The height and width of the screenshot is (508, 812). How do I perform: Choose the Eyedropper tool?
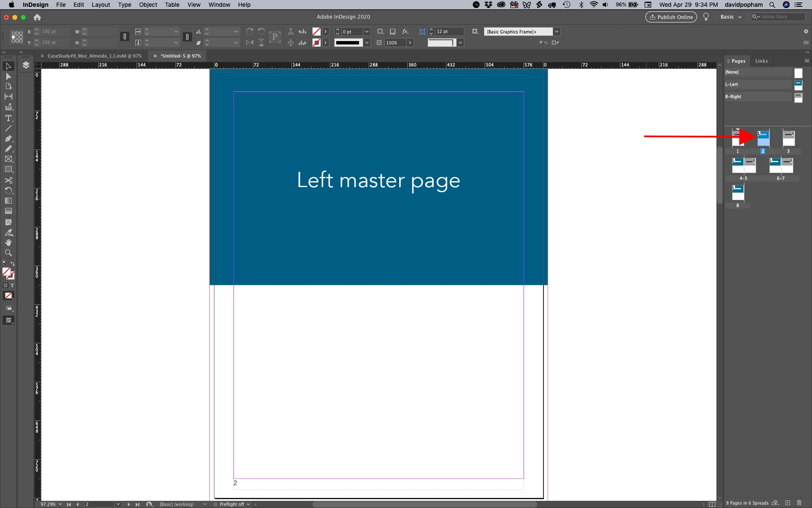tap(8, 232)
